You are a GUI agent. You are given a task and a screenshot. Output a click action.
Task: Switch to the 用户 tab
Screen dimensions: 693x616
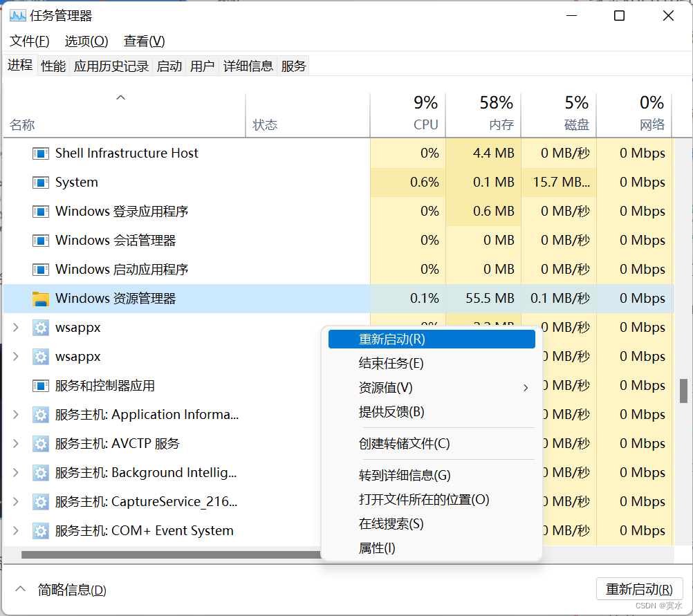(x=202, y=66)
